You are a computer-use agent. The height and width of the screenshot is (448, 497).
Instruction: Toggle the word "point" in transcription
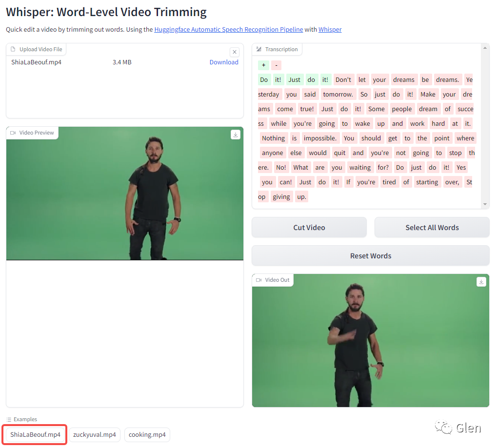pyautogui.click(x=442, y=138)
